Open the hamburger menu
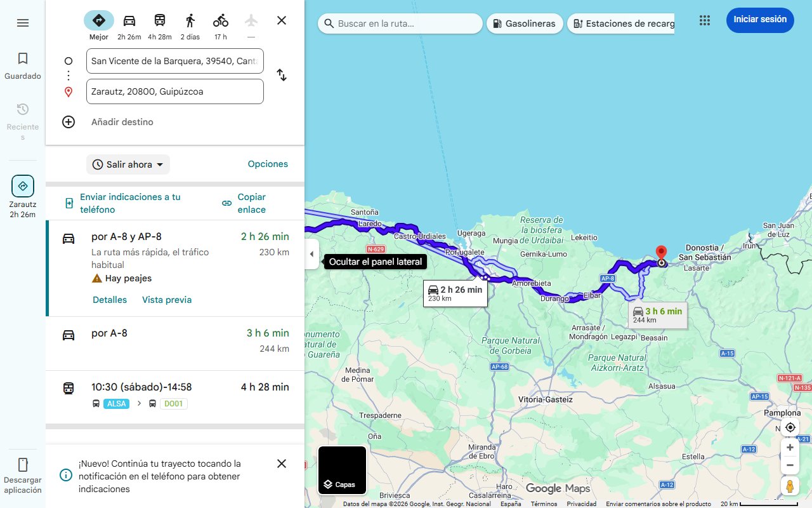Screen dimensions: 812x508 (x=23, y=22)
